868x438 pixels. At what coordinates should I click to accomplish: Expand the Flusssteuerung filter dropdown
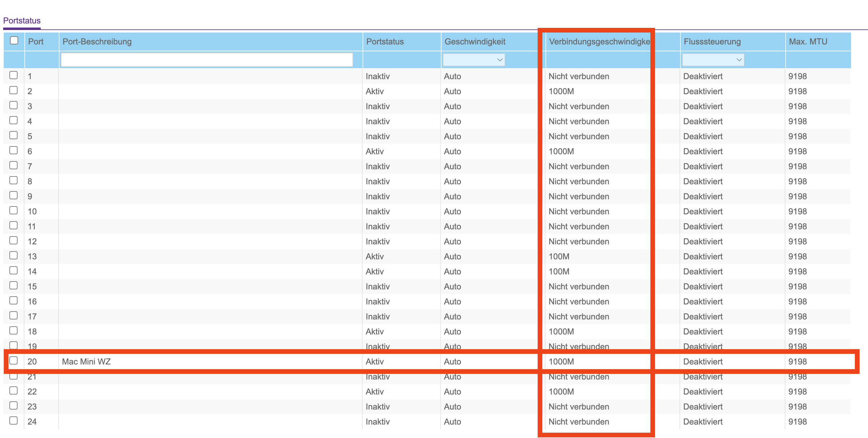(x=713, y=60)
